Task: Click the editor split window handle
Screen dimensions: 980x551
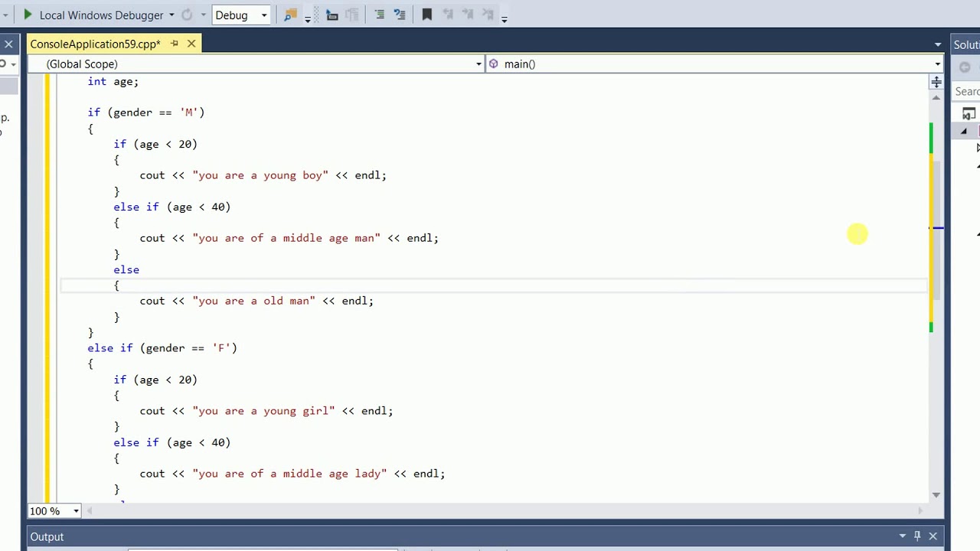Action: click(x=936, y=82)
